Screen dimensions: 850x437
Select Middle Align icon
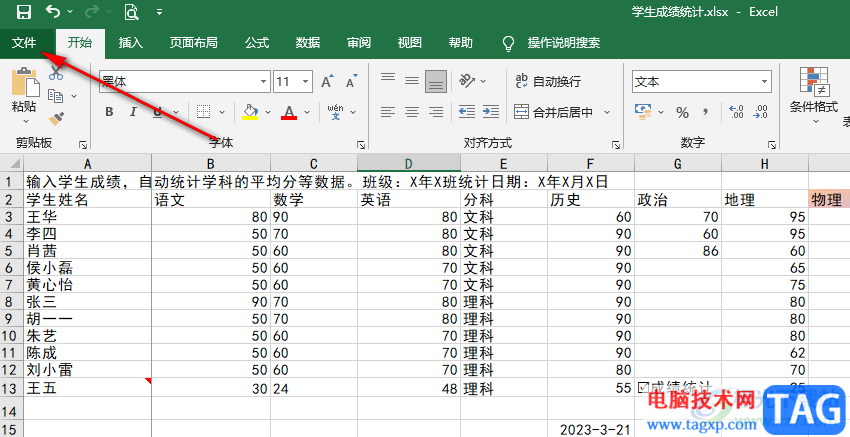pyautogui.click(x=412, y=81)
